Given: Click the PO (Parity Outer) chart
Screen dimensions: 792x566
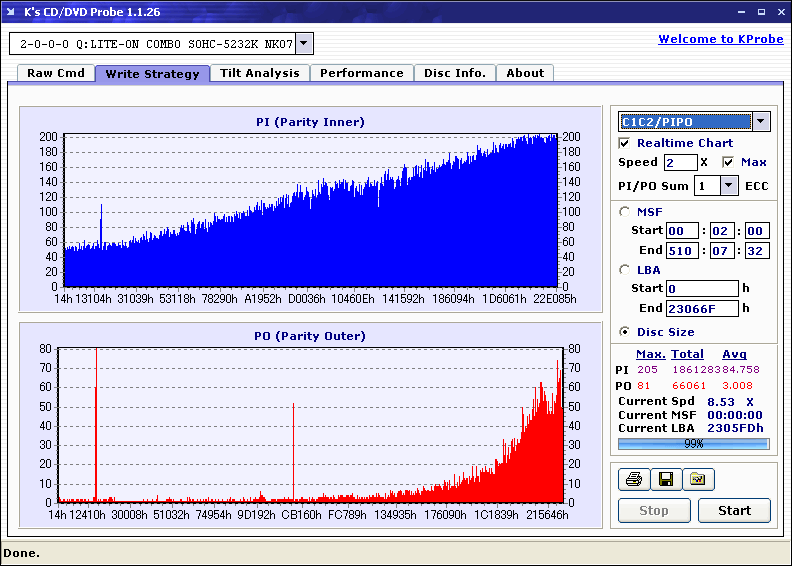Looking at the screenshot, I should 311,425.
